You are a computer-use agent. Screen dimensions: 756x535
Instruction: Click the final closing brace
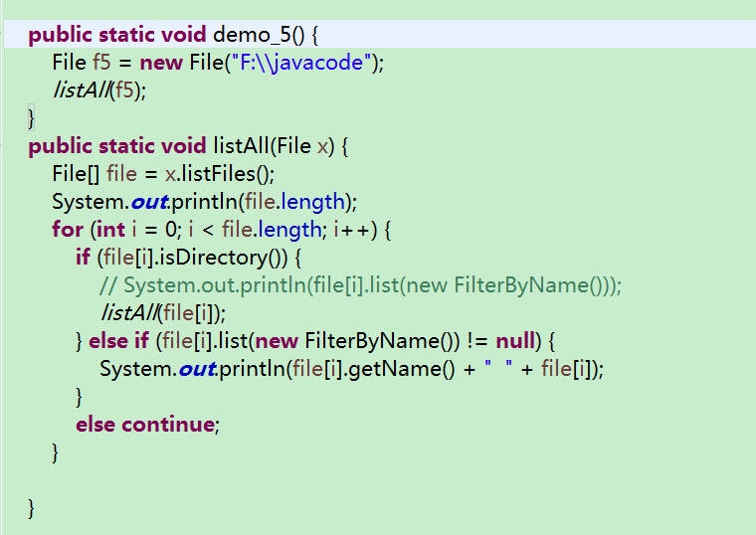[32, 508]
